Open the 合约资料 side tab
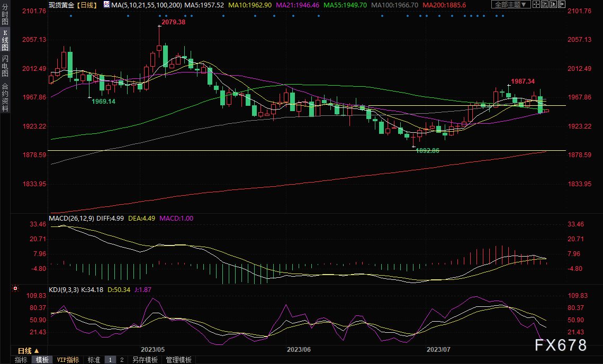This screenshot has height=364, width=603. (5, 97)
